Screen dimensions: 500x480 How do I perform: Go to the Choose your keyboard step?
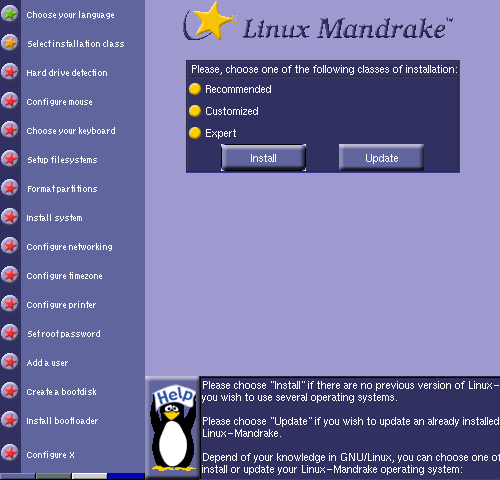pyautogui.click(x=71, y=131)
